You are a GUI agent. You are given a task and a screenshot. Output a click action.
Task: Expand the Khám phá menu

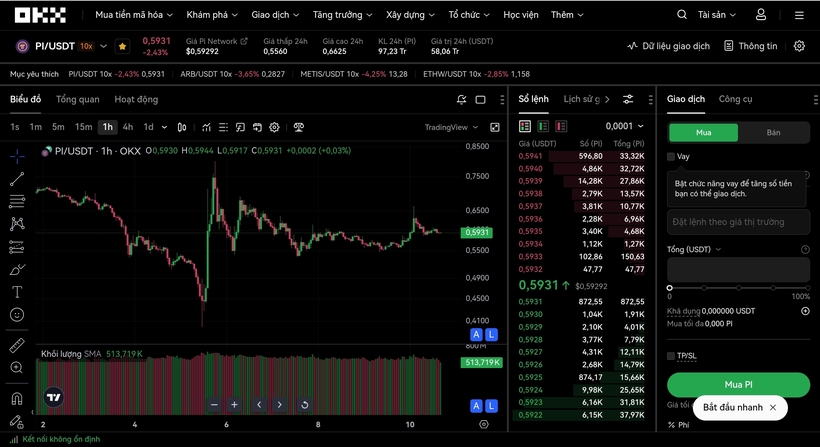click(212, 15)
